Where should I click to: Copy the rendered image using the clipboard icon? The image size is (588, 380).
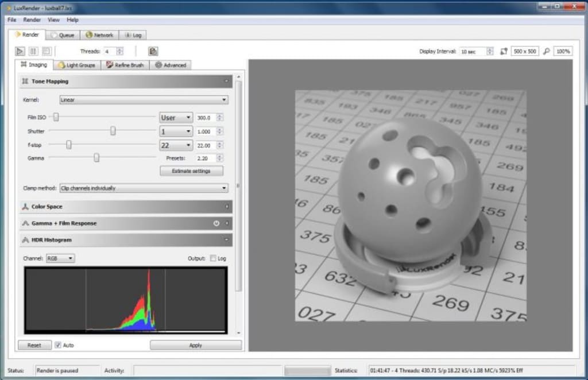(x=153, y=51)
